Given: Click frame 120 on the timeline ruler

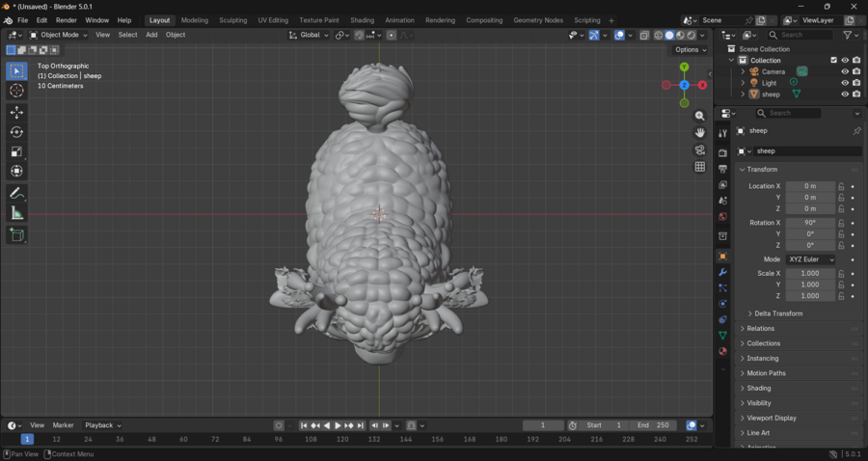Looking at the screenshot, I should tap(342, 439).
